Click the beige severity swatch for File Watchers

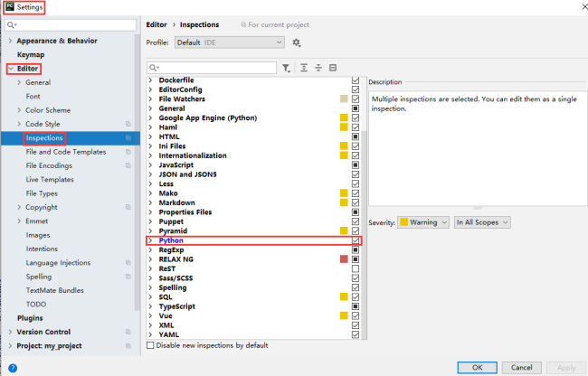344,99
